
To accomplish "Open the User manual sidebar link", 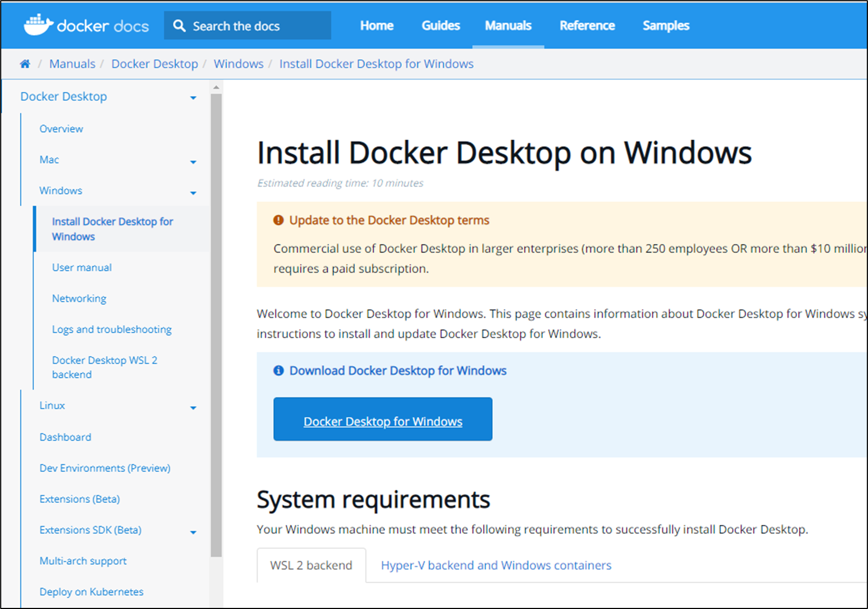I will click(x=82, y=268).
